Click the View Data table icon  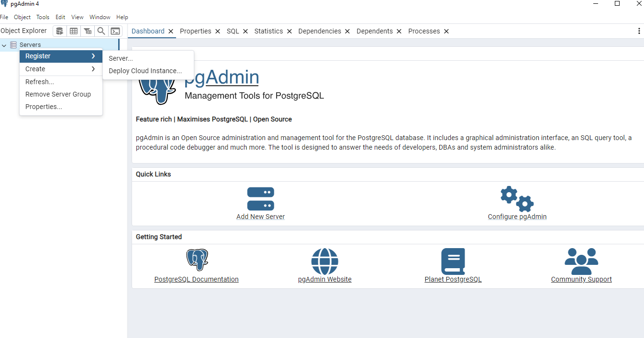(74, 31)
